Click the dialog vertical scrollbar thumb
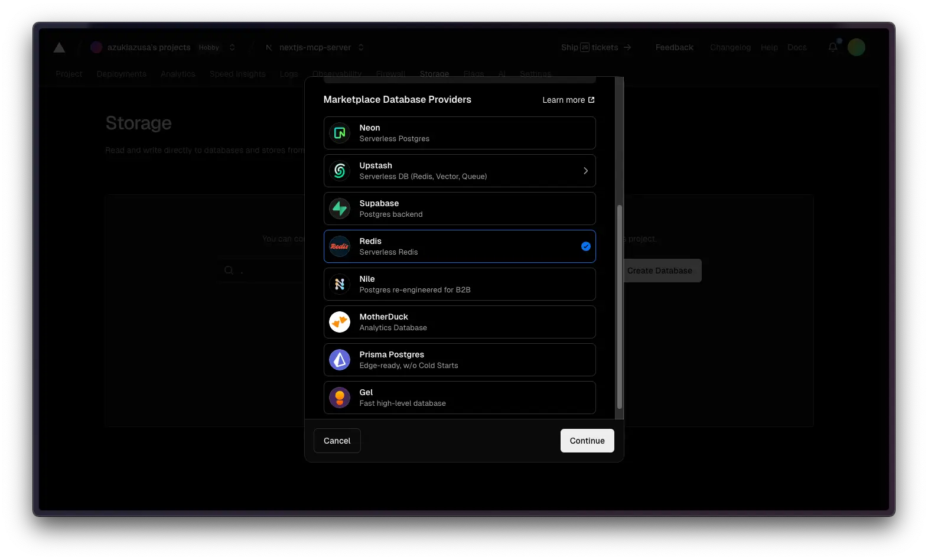928x560 pixels. click(619, 307)
